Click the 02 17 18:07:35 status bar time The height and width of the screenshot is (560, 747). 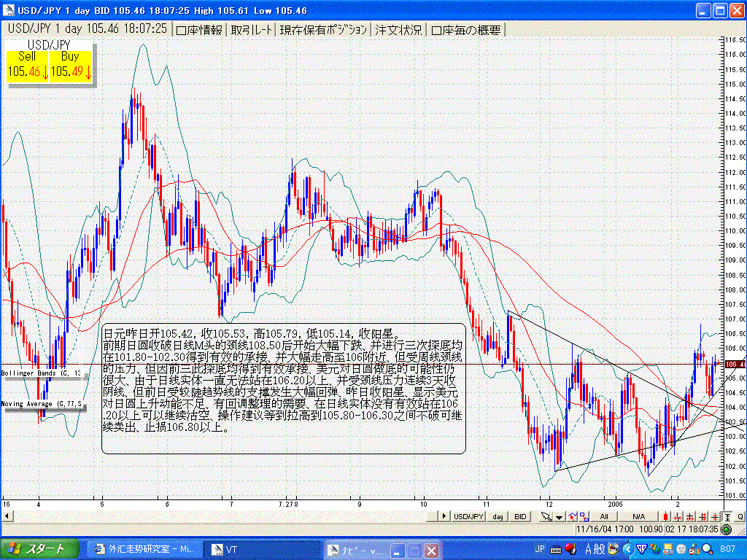692,529
